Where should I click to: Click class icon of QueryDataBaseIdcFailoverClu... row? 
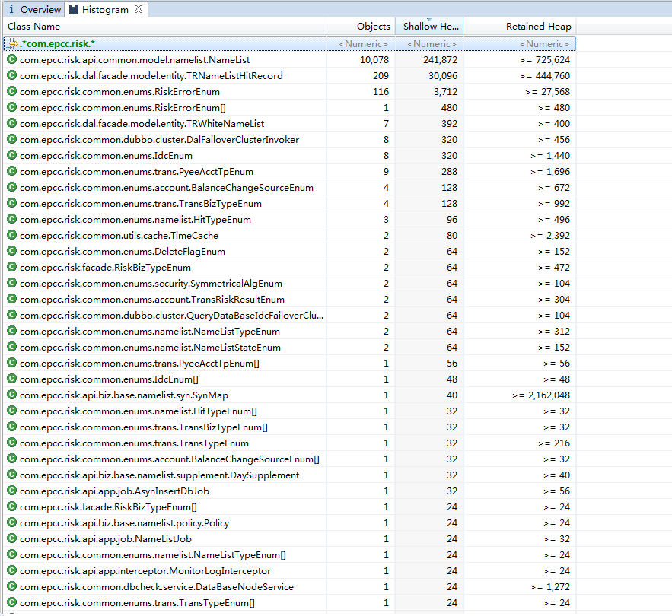coord(12,316)
